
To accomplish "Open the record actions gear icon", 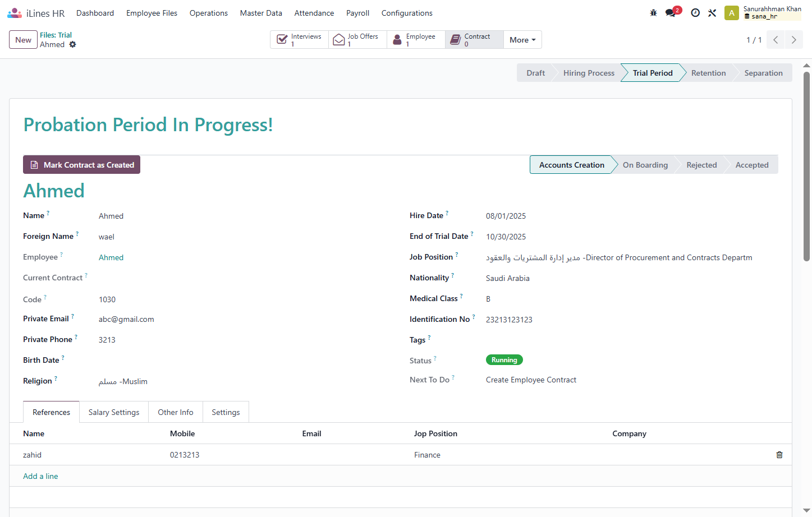I will pos(72,44).
